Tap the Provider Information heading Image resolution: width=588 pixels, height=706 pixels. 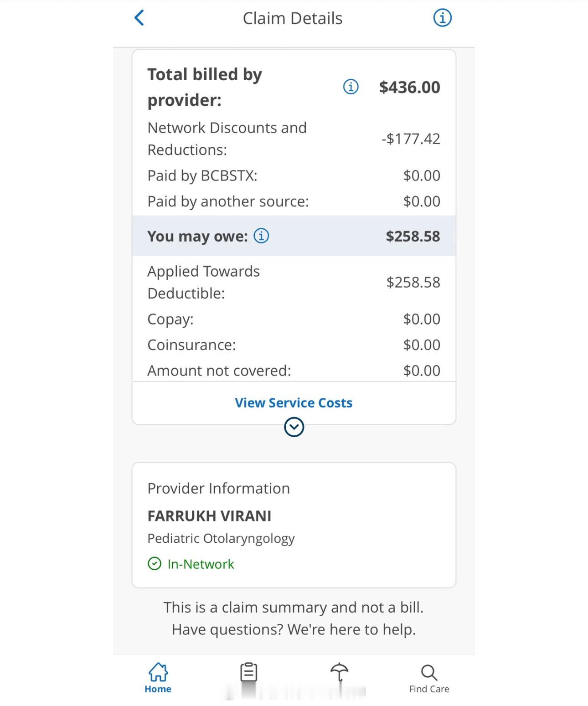[218, 489]
